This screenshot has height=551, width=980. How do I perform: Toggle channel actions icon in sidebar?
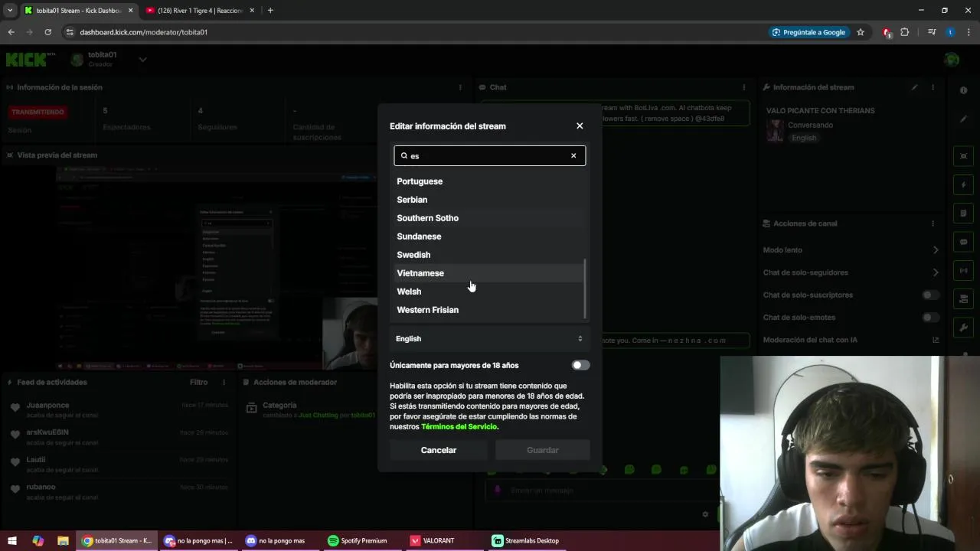pos(964,298)
